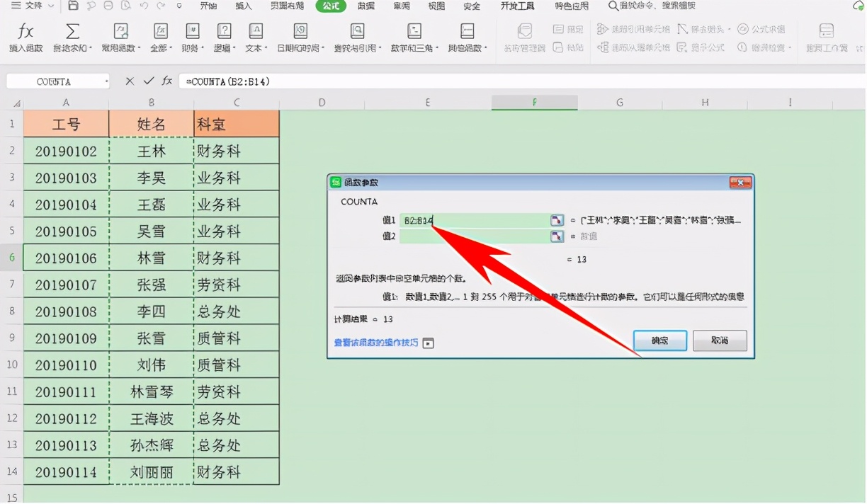
Task: Click the cloud sync icon at top right
Action: pyautogui.click(x=858, y=6)
